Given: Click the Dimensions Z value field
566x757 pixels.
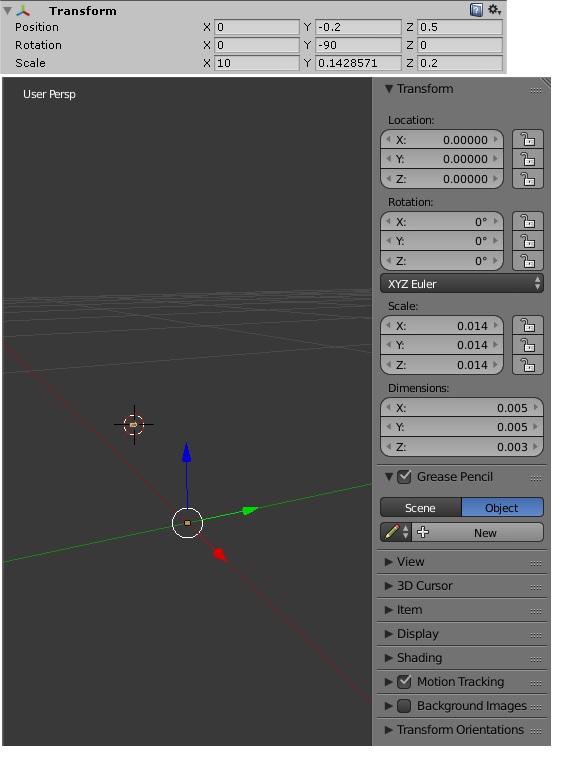Looking at the screenshot, I should [462, 447].
